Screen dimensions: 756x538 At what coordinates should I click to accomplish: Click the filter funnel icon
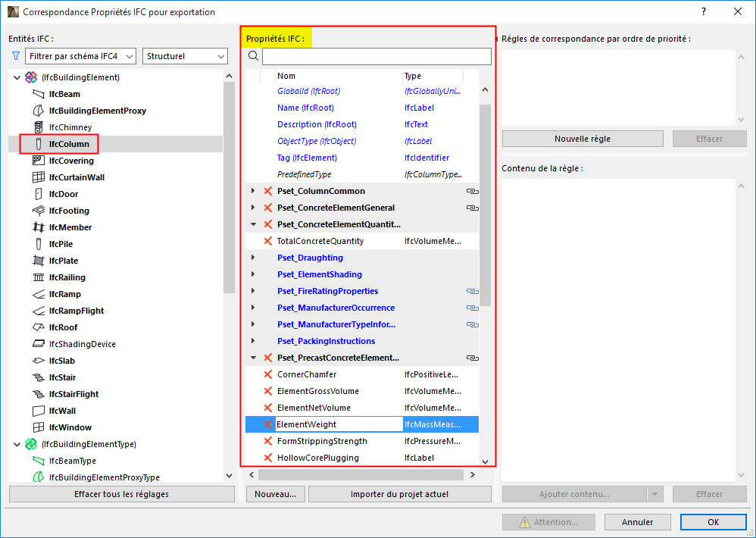pos(15,56)
